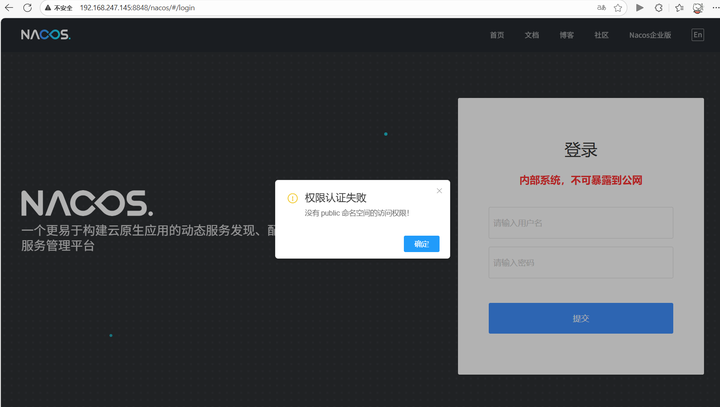
Task: Click the browser refresh-style extension icon
Action: (658, 8)
